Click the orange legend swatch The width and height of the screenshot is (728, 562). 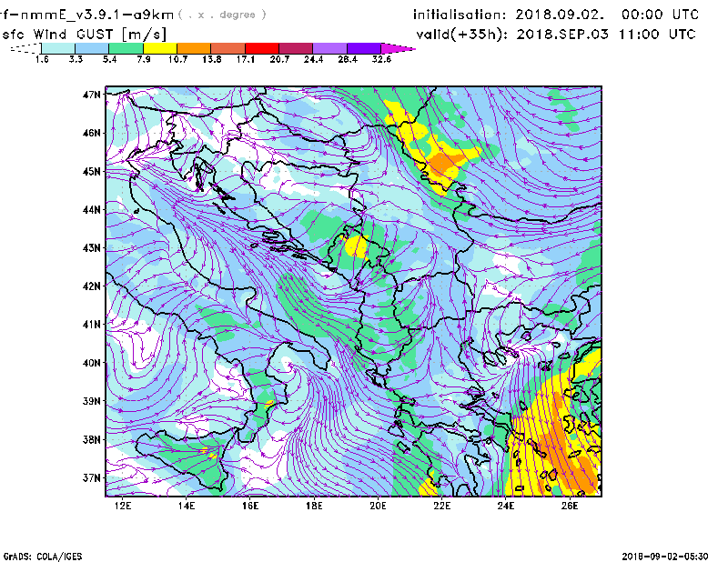[194, 48]
